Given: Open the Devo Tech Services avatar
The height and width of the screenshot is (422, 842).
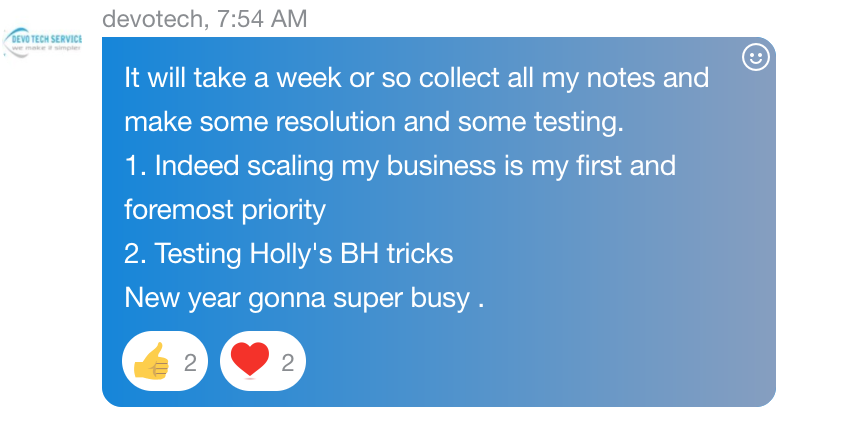Looking at the screenshot, I should [43, 42].
